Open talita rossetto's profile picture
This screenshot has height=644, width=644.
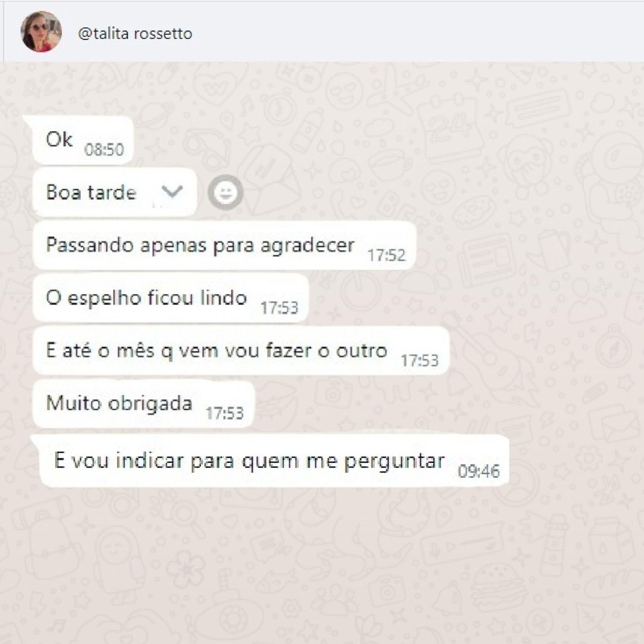41,32
